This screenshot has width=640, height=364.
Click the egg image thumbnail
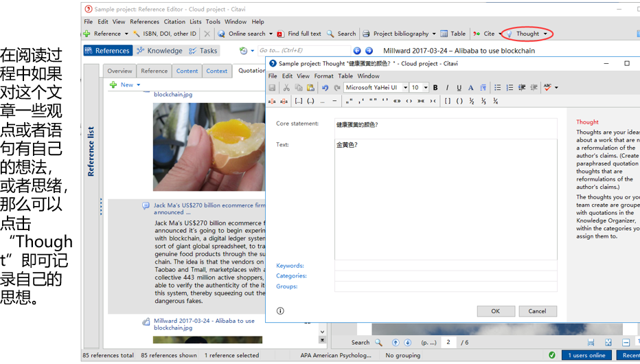(209, 147)
